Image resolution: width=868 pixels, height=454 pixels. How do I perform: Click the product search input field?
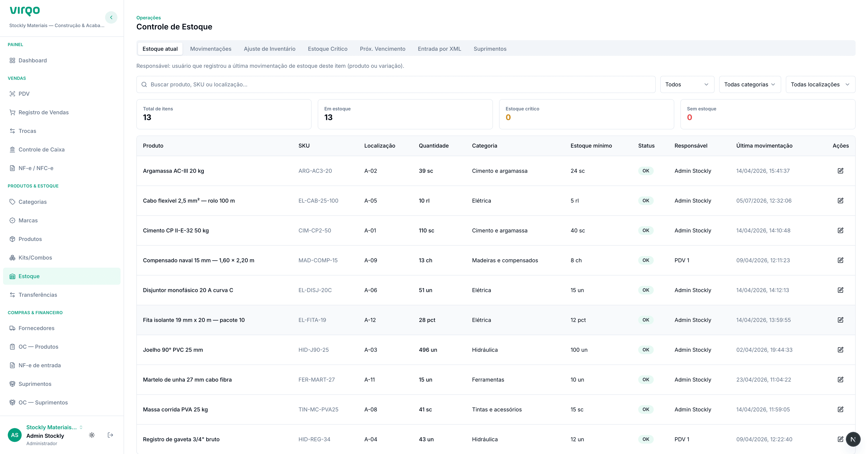[396, 85]
